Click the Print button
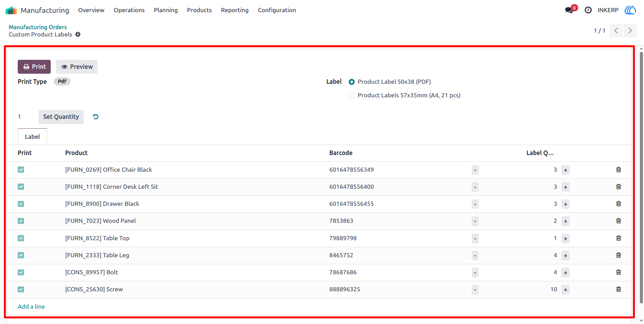Viewport: 644px width, 324px height. [x=34, y=67]
